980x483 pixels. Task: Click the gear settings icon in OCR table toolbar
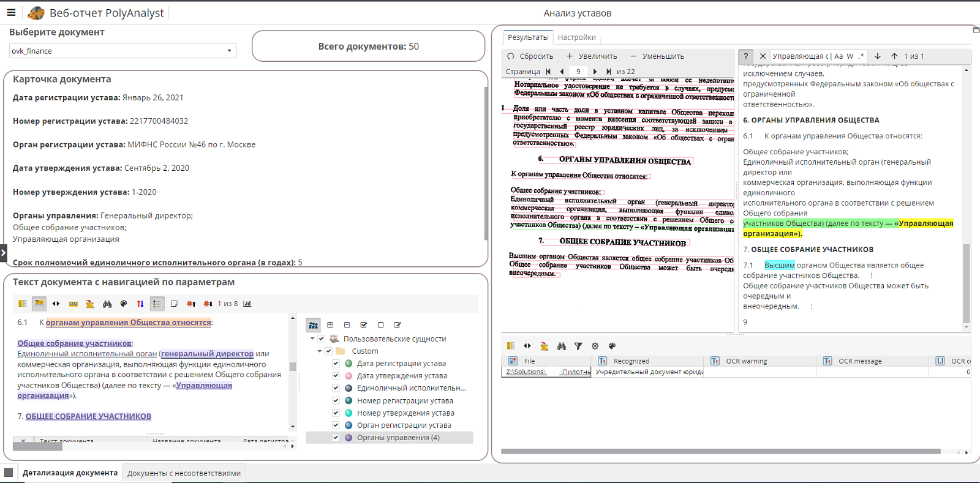point(595,346)
